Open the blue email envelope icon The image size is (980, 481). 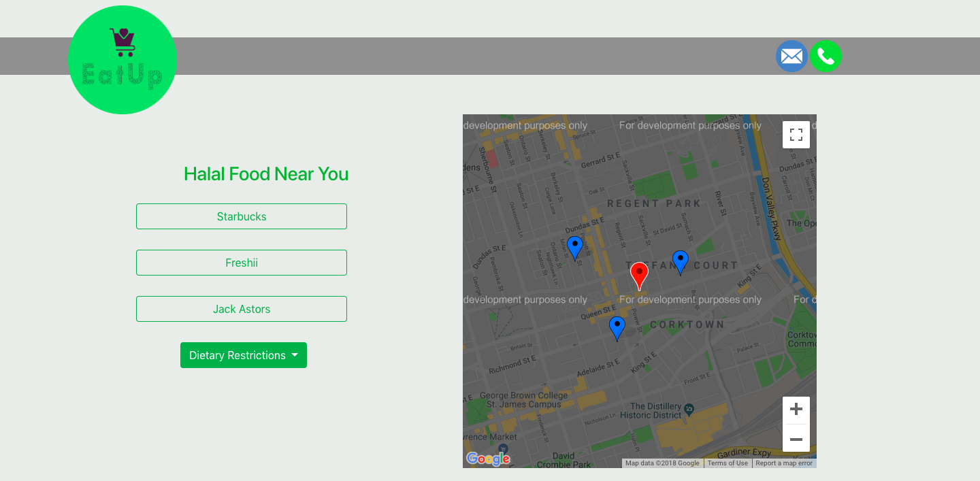pyautogui.click(x=791, y=56)
